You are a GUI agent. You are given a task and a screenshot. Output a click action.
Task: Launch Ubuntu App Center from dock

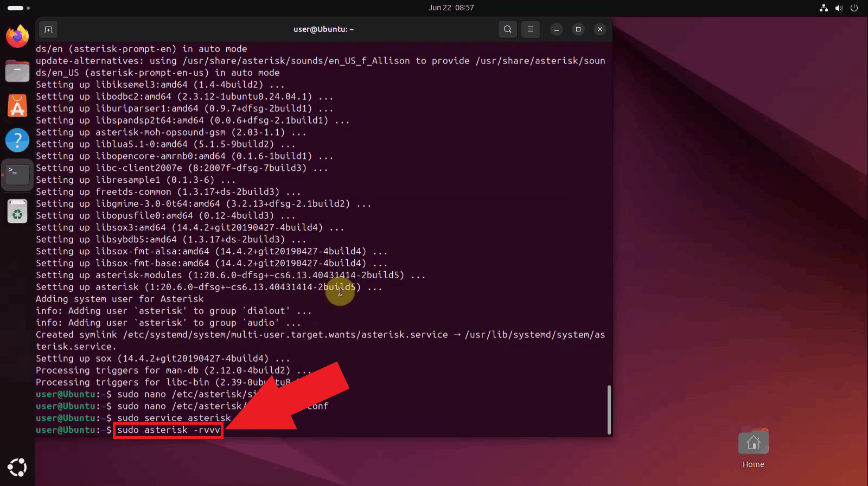pos(17,106)
